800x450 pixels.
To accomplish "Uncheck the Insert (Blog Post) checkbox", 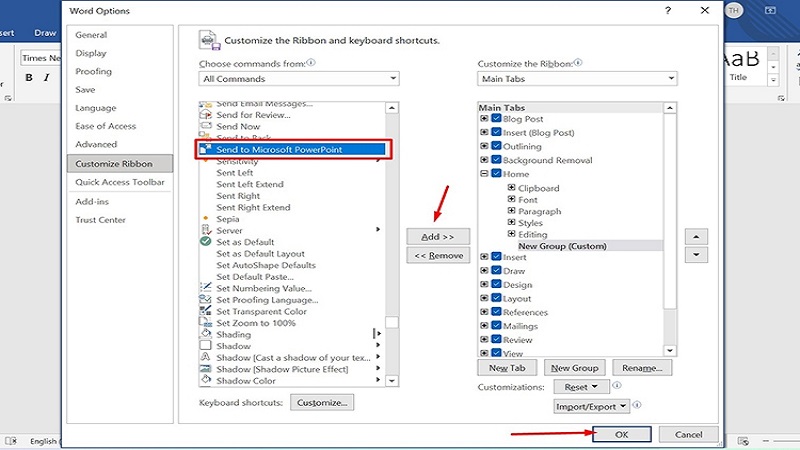I will (496, 132).
